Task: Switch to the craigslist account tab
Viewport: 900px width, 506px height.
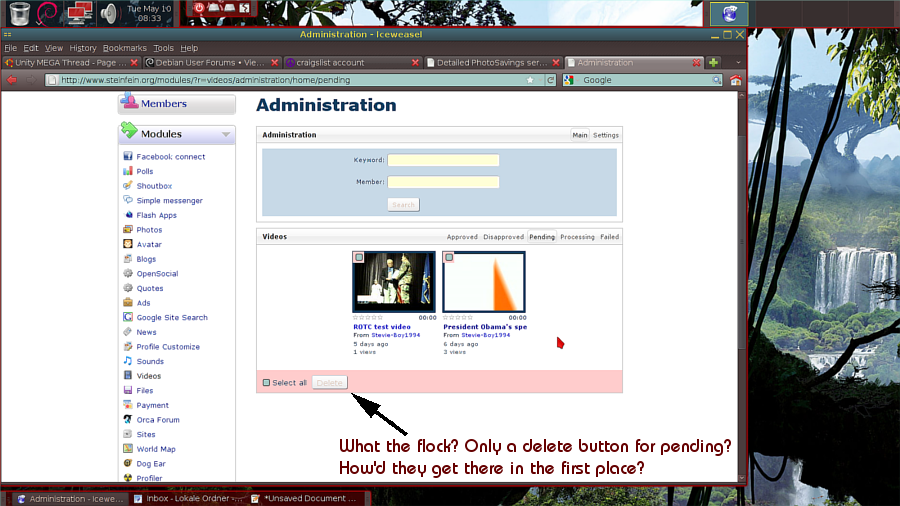Action: coord(352,63)
